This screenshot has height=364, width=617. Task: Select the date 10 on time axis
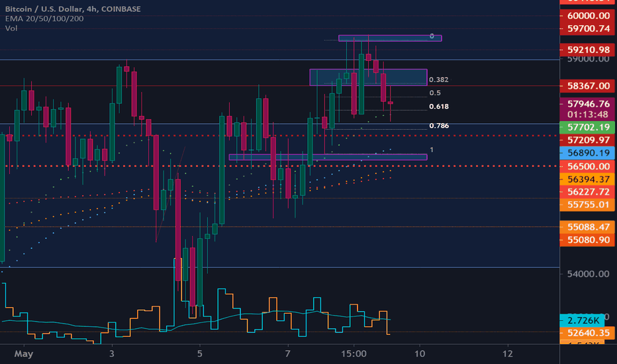tap(420, 353)
